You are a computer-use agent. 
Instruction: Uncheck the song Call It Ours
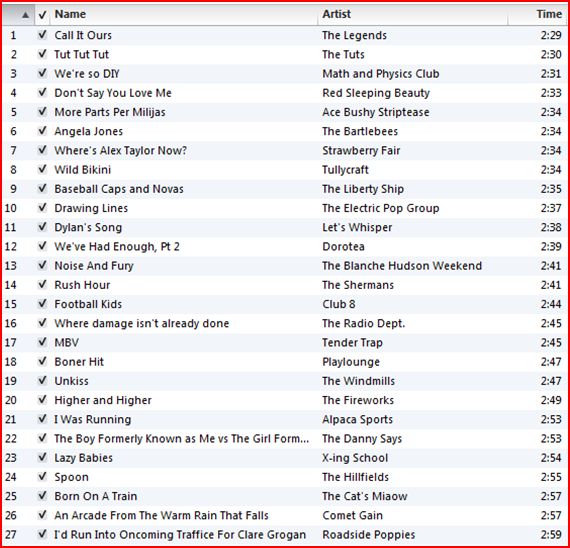click(x=43, y=35)
